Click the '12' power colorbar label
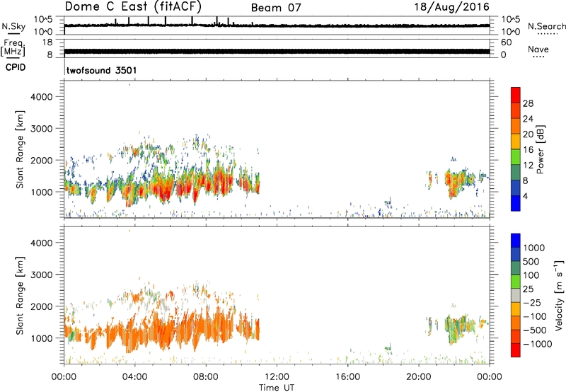 pyautogui.click(x=528, y=166)
